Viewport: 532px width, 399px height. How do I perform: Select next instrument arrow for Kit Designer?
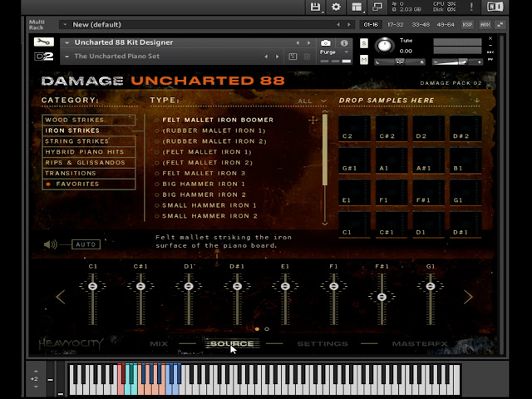[x=308, y=42]
